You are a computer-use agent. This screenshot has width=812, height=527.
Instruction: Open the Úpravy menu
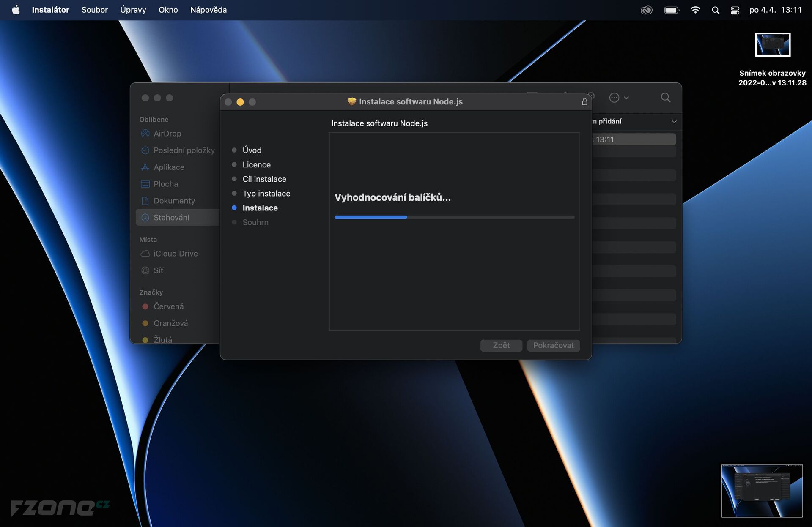[133, 10]
